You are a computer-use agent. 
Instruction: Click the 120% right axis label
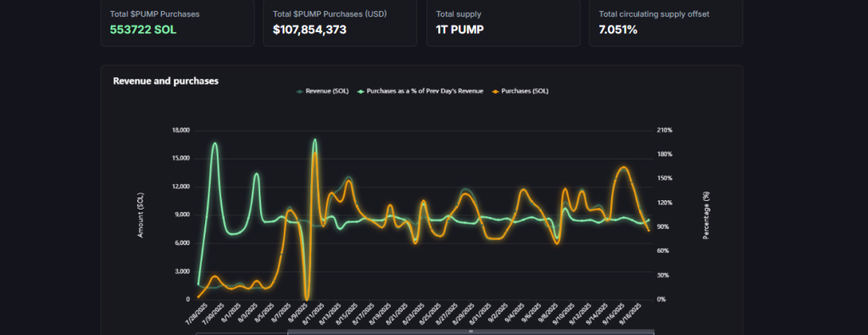665,203
